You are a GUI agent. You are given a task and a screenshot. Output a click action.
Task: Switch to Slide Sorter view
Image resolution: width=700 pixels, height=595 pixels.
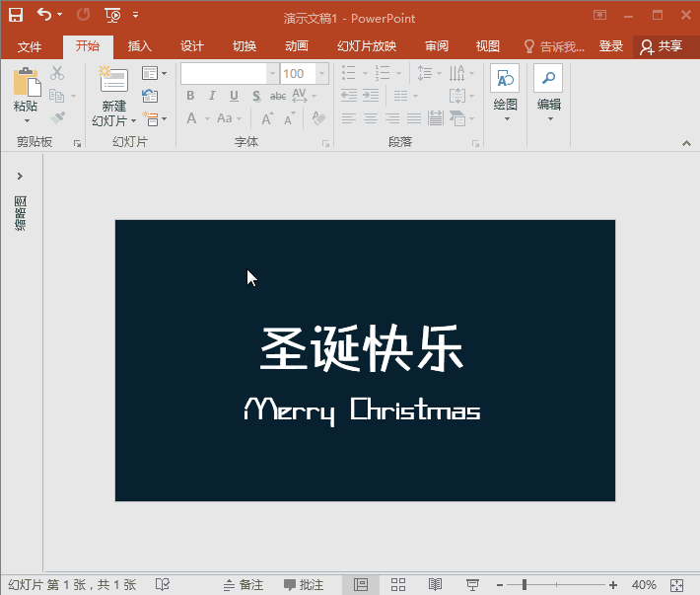click(398, 585)
